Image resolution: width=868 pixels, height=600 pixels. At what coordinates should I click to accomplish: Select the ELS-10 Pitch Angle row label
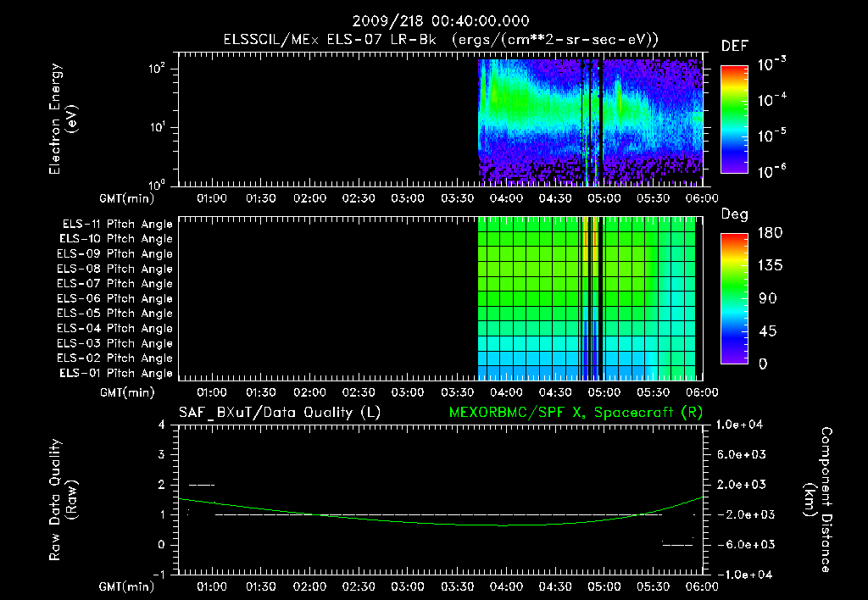coord(116,239)
